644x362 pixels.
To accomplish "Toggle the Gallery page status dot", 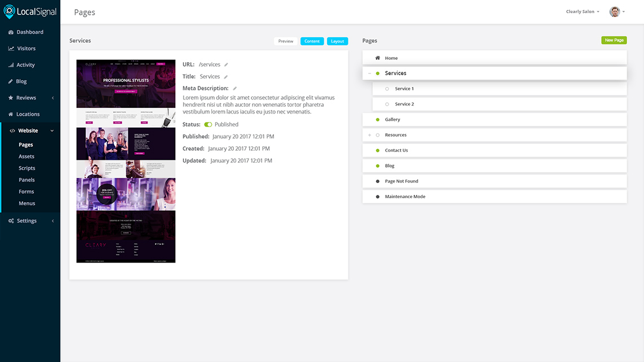I will click(x=377, y=119).
